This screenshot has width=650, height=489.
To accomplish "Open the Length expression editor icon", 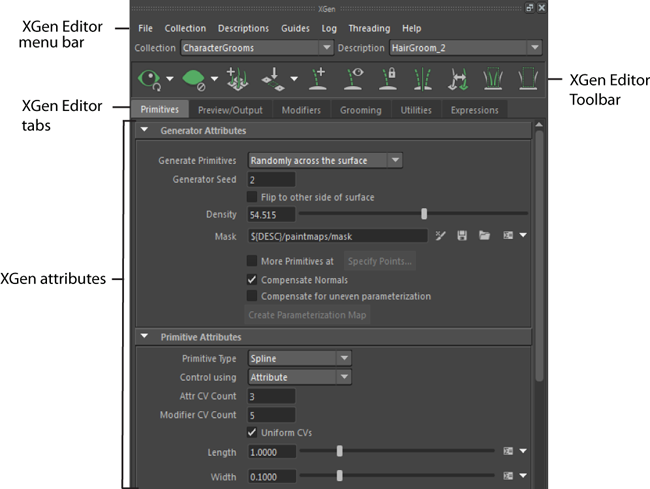I will (508, 451).
